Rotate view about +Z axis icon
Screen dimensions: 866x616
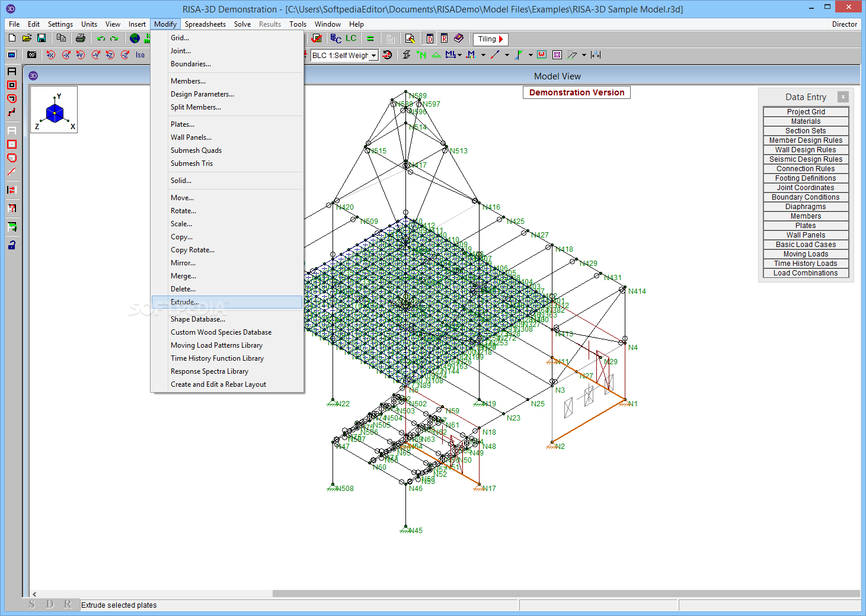110,54
